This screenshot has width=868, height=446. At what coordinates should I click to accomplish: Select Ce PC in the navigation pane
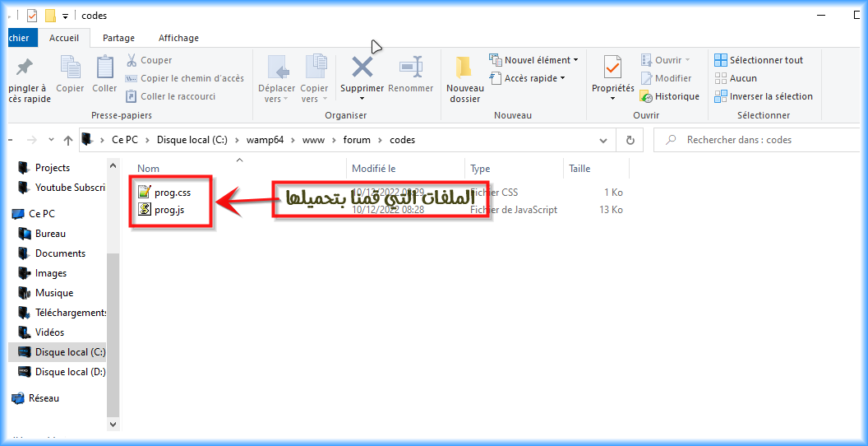[x=35, y=213]
